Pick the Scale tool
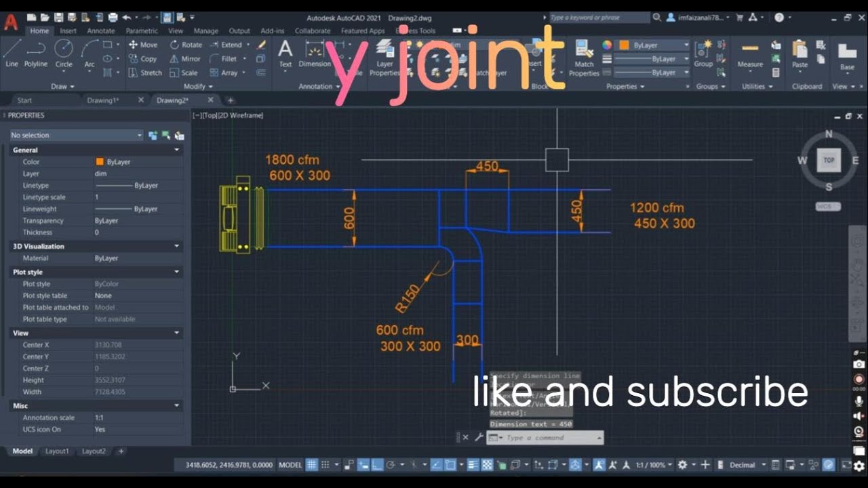Image resolution: width=868 pixels, height=488 pixels. coord(184,73)
